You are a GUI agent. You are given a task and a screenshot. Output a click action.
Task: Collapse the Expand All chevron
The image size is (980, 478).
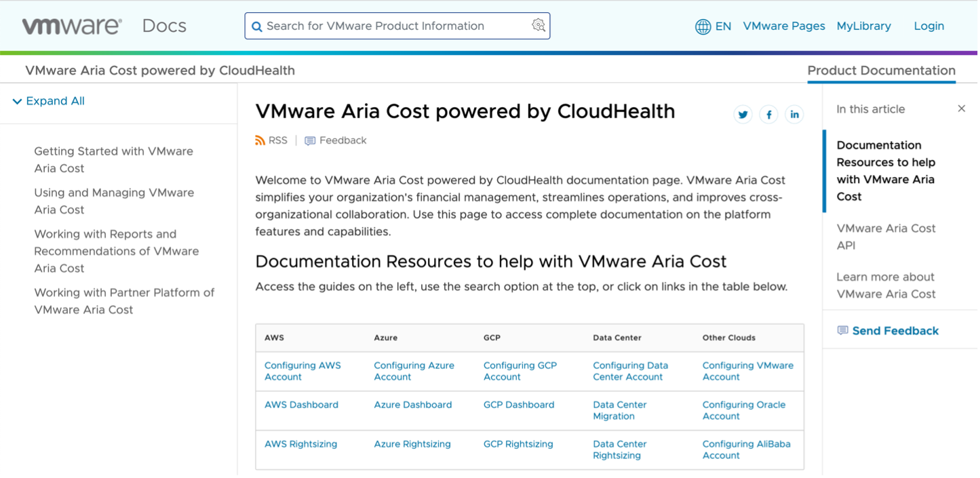[16, 100]
